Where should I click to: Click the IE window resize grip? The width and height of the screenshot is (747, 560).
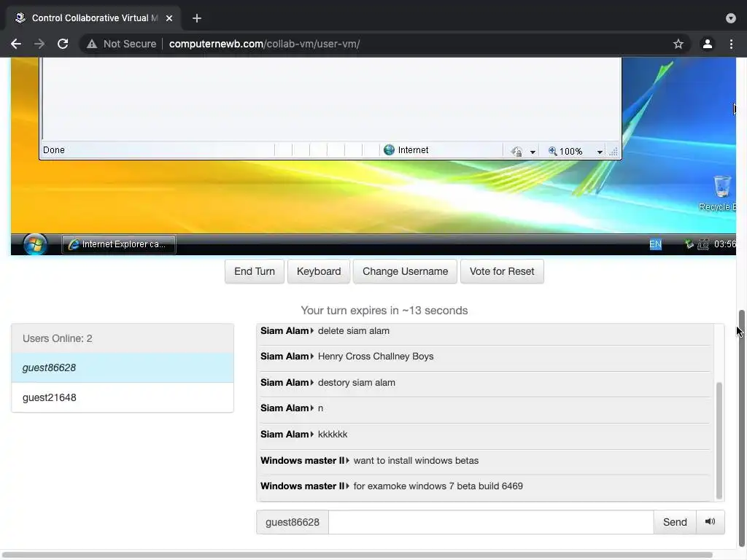tap(614, 152)
